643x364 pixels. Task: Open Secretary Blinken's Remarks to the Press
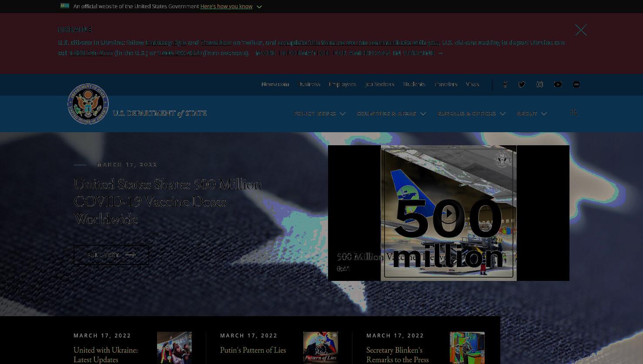coord(398,354)
